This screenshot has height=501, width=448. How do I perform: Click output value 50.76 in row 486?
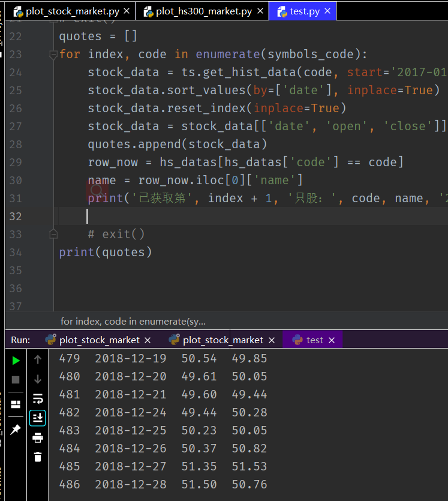coord(249,484)
